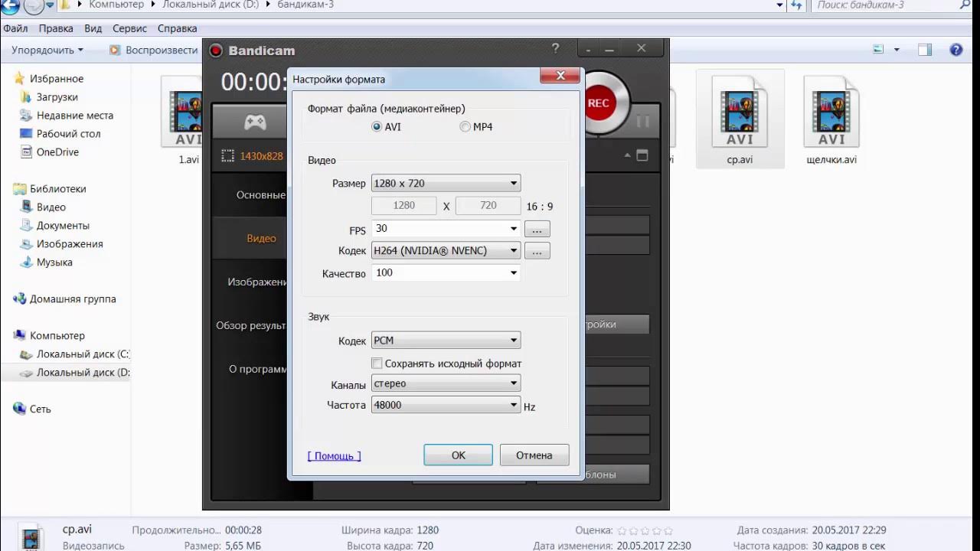Open the Частота 48000 dropdown
The width and height of the screenshot is (980, 551).
[x=446, y=406]
